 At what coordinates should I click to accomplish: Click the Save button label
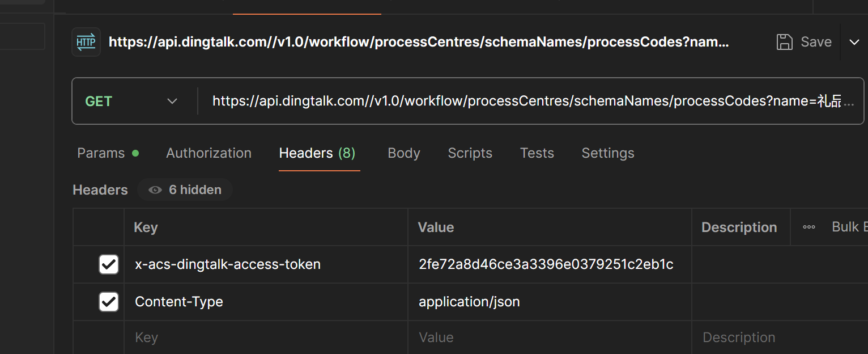tap(816, 42)
